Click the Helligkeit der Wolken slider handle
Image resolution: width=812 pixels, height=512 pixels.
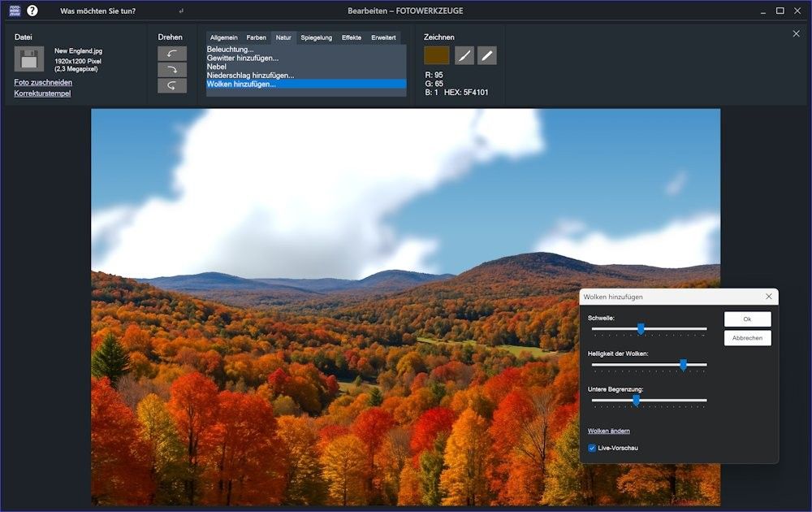click(683, 365)
